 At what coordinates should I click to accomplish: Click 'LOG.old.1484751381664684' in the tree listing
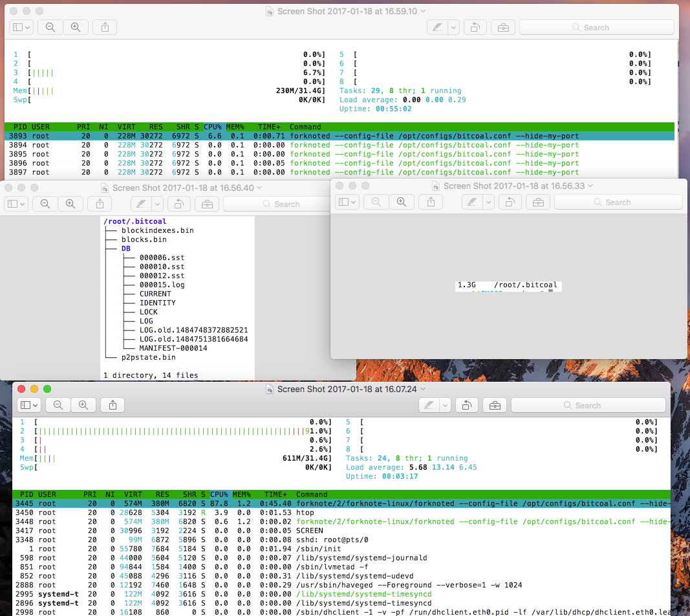(193, 339)
